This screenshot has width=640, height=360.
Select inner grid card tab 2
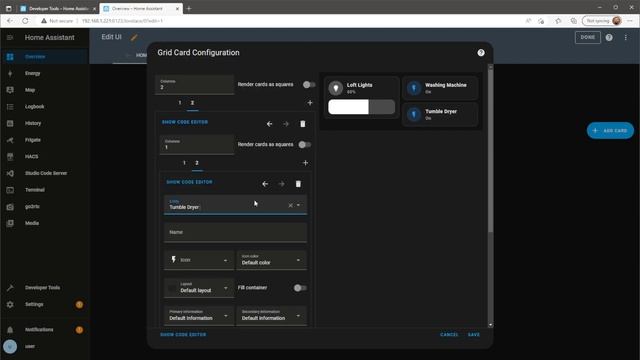(x=197, y=163)
